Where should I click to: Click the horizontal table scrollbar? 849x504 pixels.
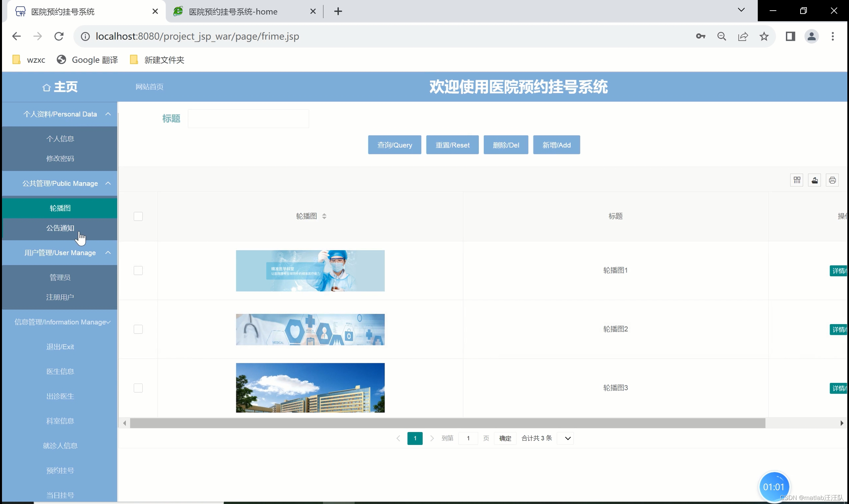[x=448, y=423]
